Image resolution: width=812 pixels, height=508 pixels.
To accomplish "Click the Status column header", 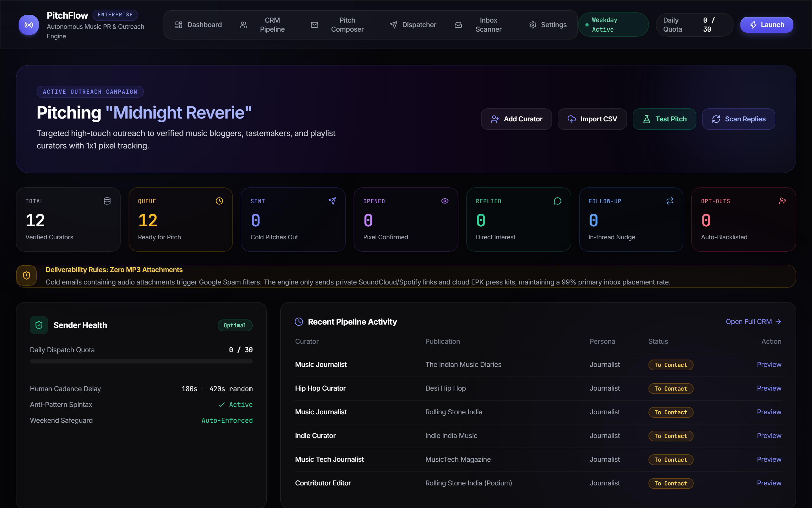I will tap(658, 341).
